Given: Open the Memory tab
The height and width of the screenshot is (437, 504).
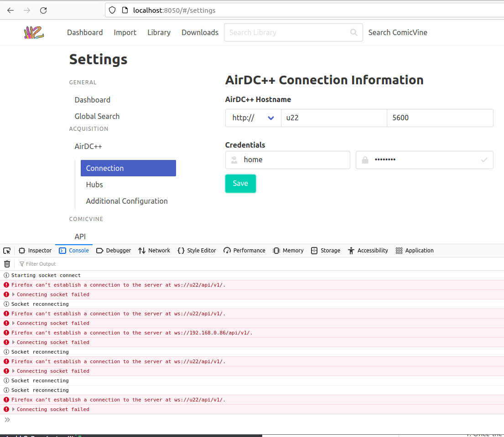Looking at the screenshot, I should pos(288,251).
